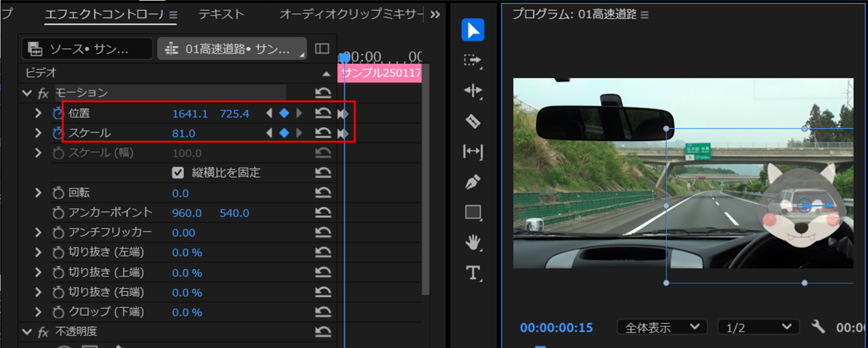
Task: Click the スケール value 81.0
Action: pos(184,133)
